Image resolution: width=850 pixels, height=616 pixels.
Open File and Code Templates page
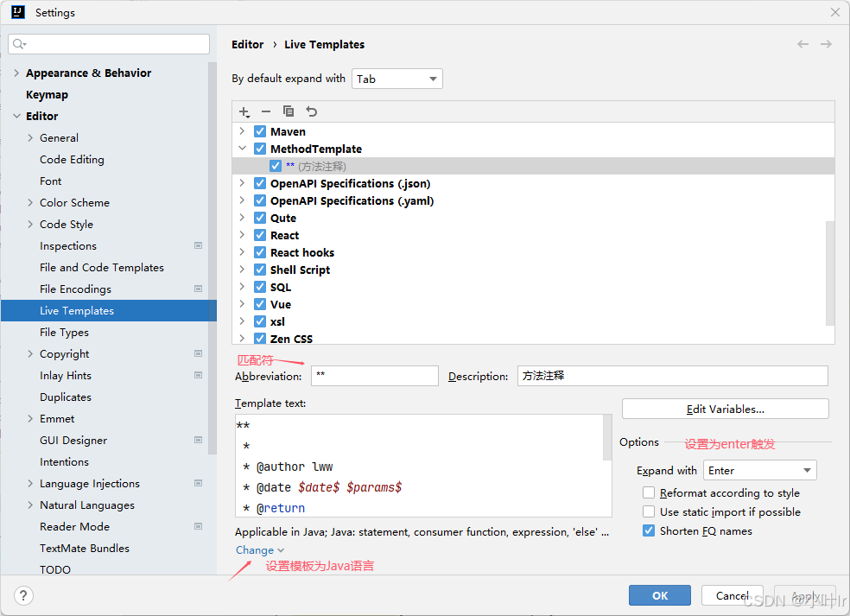click(x=101, y=267)
